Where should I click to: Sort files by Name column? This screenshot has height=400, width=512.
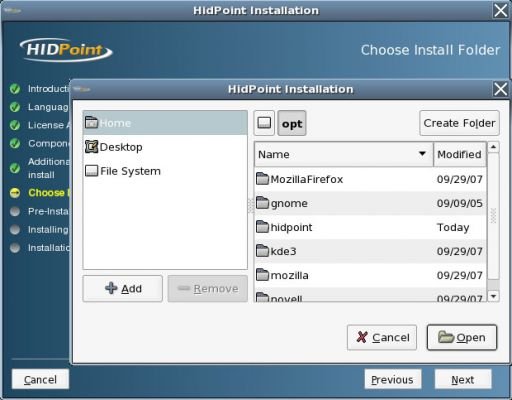[x=344, y=154]
